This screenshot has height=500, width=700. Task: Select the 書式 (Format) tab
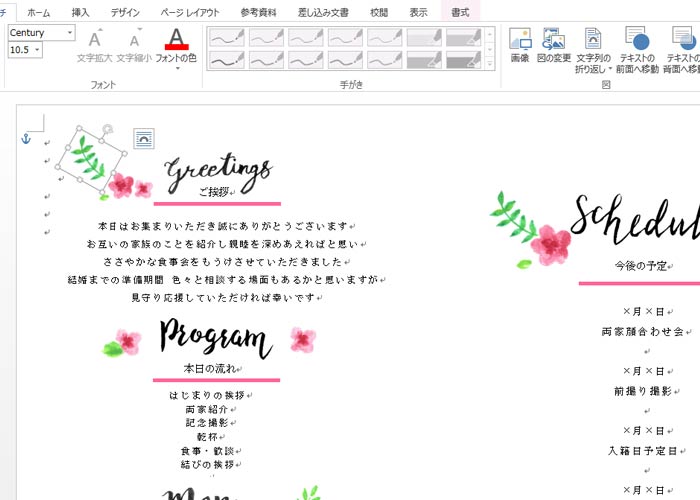pyautogui.click(x=460, y=12)
